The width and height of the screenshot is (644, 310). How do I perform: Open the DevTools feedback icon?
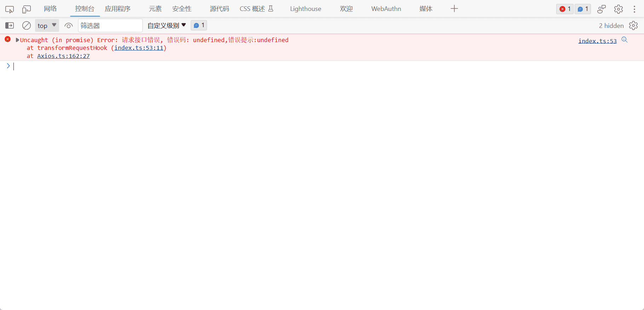point(602,9)
